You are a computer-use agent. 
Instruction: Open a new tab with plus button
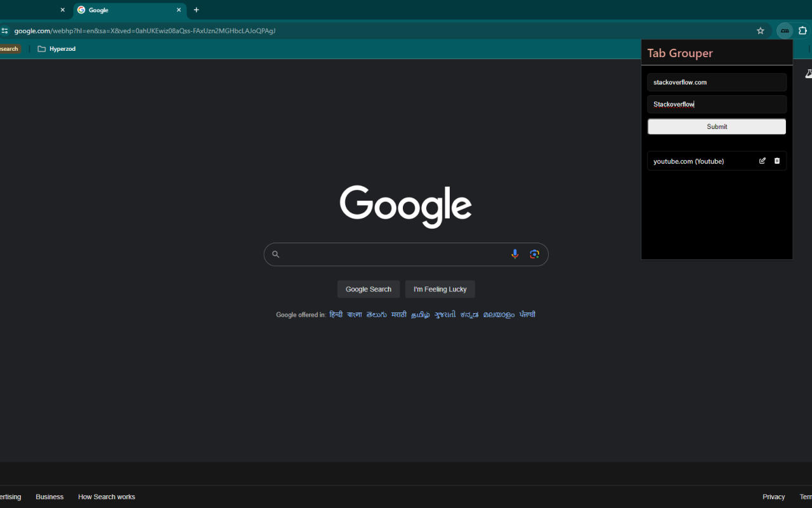tap(196, 10)
